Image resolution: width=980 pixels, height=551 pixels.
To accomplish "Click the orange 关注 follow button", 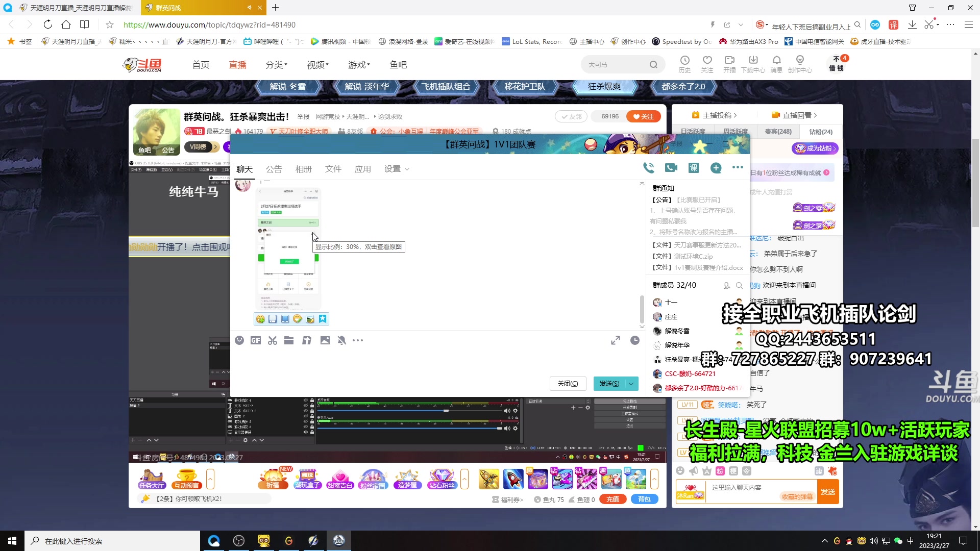I will [x=644, y=116].
